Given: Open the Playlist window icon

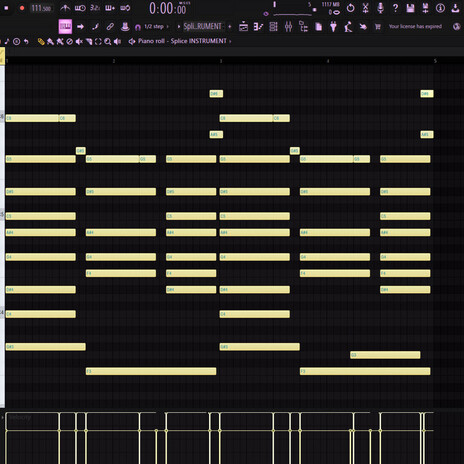Looking at the screenshot, I should (x=243, y=27).
